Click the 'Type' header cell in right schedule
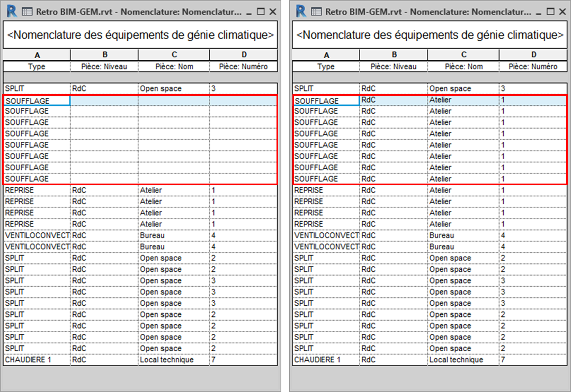 [326, 67]
